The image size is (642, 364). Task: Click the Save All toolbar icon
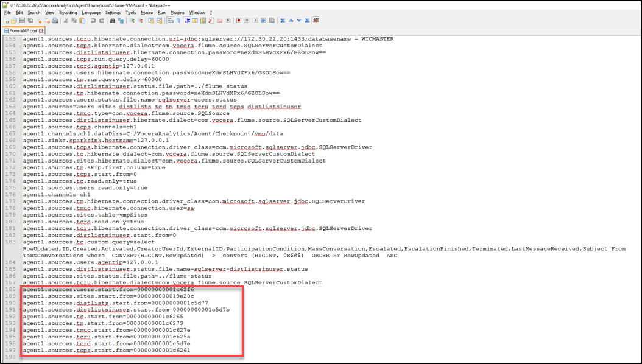(30, 21)
